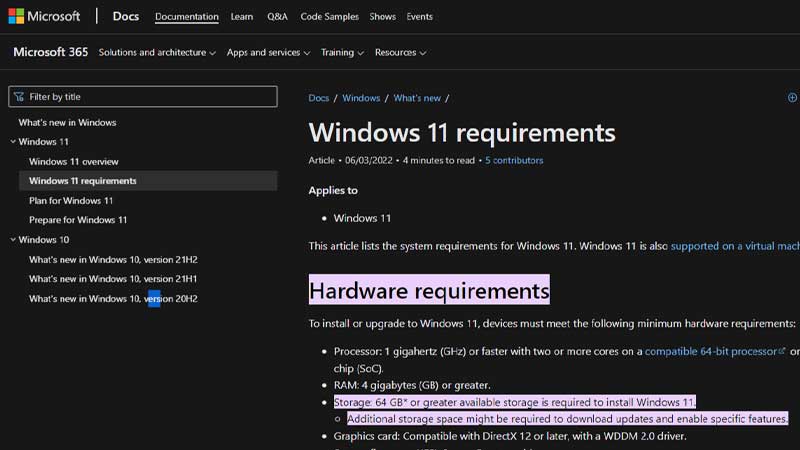Open the 5 contributors link
The image size is (800, 450).
click(x=514, y=160)
